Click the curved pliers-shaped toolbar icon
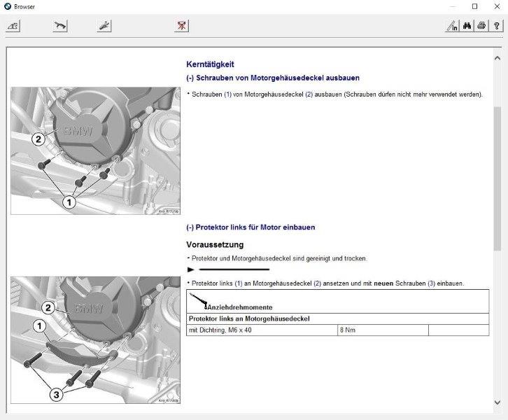 (60, 26)
